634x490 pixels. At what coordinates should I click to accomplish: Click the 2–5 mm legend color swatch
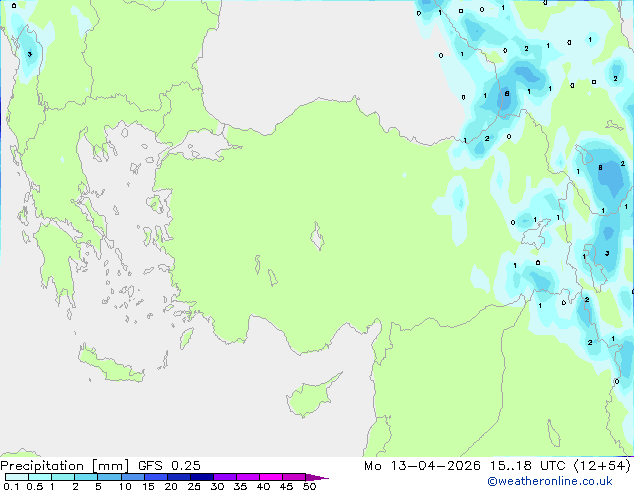[x=86, y=477]
